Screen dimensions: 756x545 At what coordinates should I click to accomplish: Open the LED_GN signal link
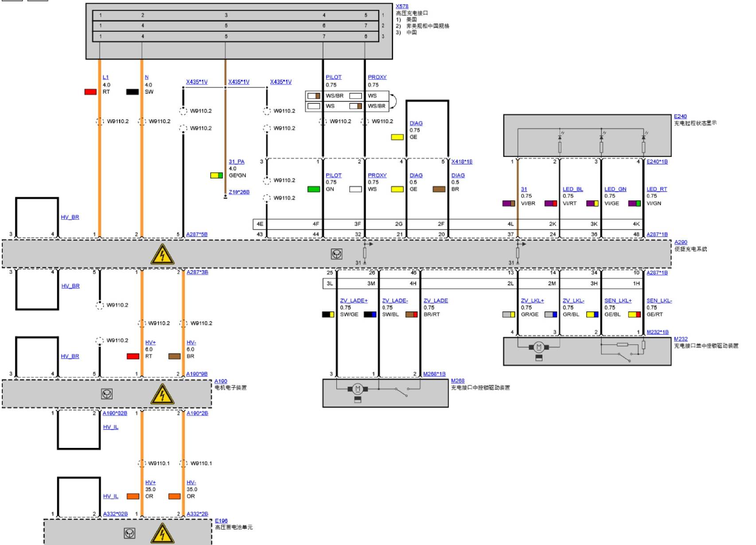pos(615,189)
